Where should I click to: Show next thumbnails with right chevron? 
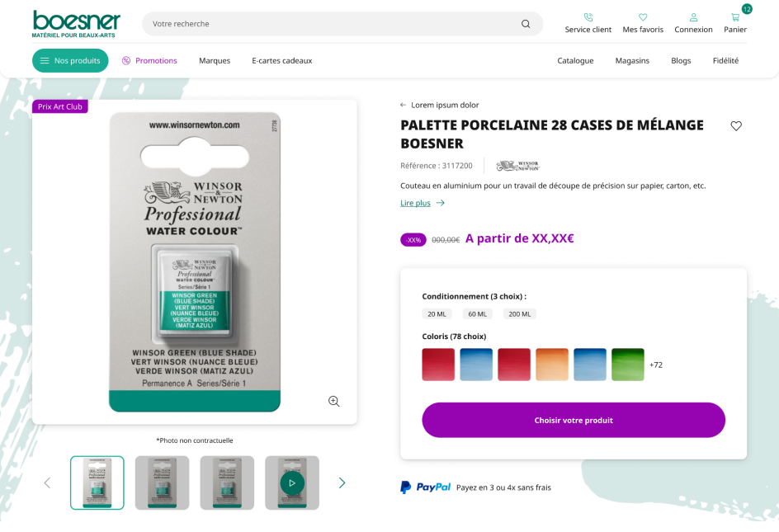pyautogui.click(x=342, y=483)
